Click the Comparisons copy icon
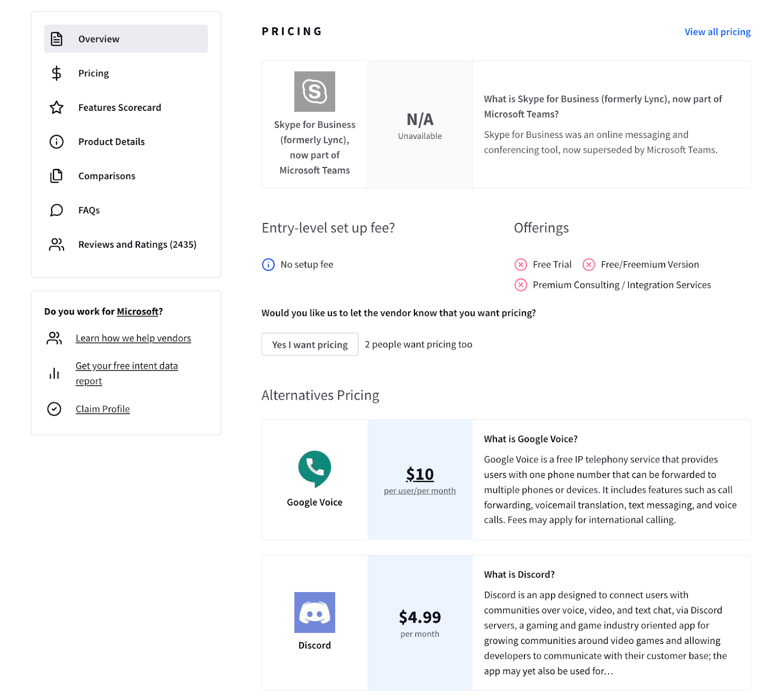Screen dimensions: 774x700 [57, 176]
